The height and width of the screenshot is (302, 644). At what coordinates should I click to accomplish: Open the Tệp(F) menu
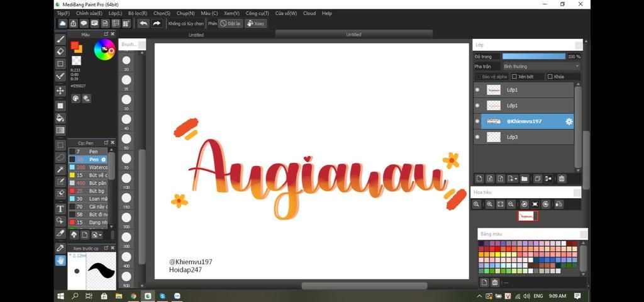tap(64, 13)
